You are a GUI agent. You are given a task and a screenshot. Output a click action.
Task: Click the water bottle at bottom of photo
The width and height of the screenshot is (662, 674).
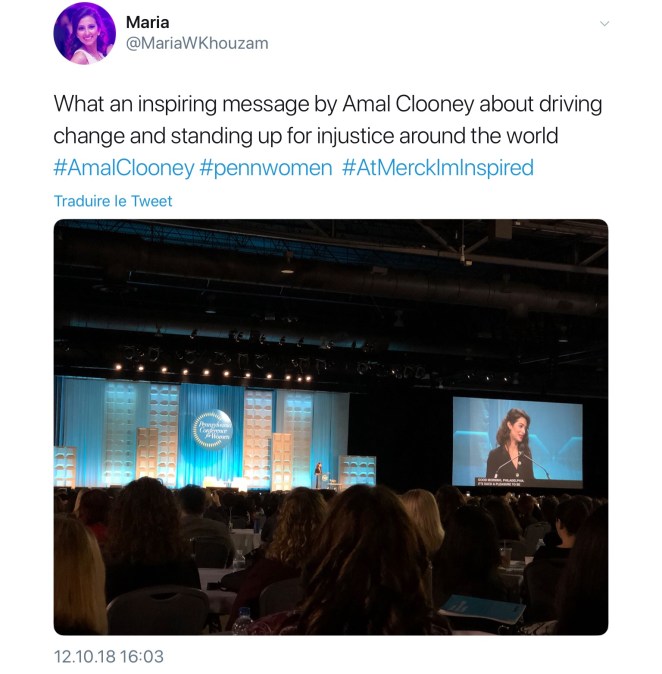243,621
